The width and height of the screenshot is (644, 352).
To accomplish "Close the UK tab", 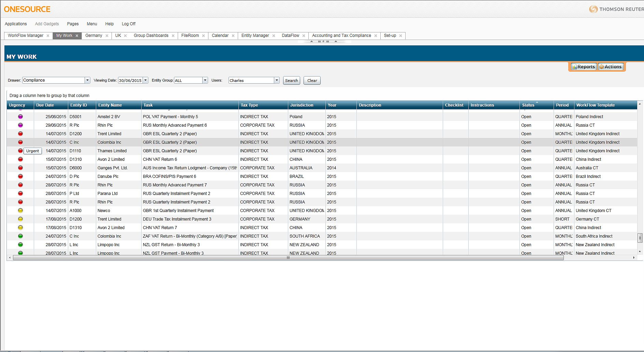I will pyautogui.click(x=125, y=36).
